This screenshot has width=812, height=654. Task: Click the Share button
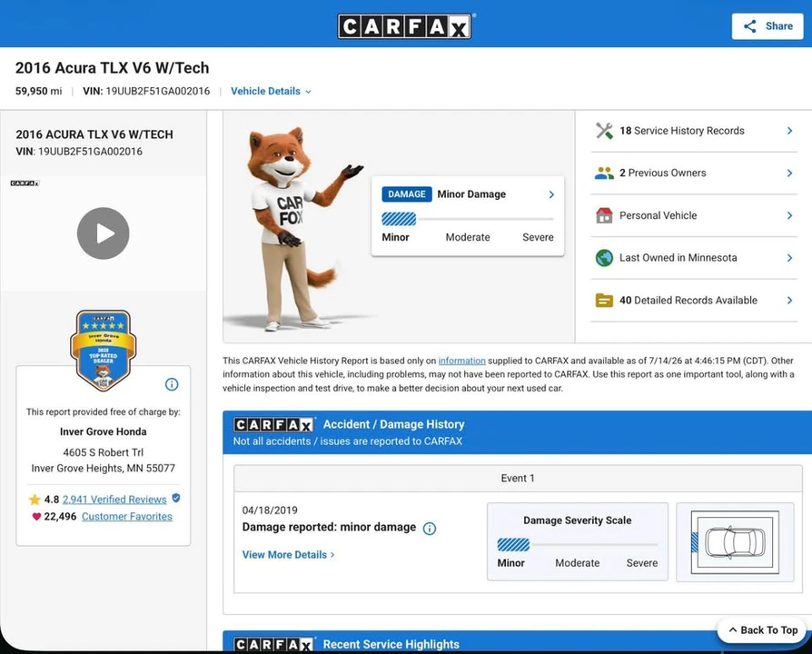(x=767, y=26)
